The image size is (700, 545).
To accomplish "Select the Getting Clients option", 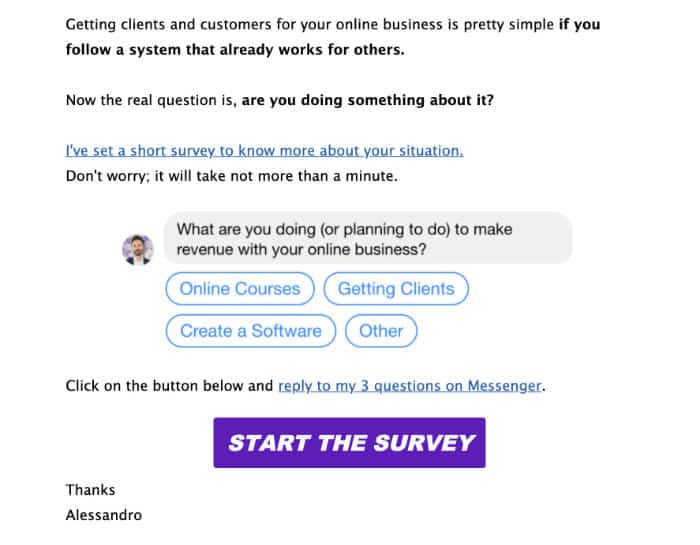I will 396,289.
